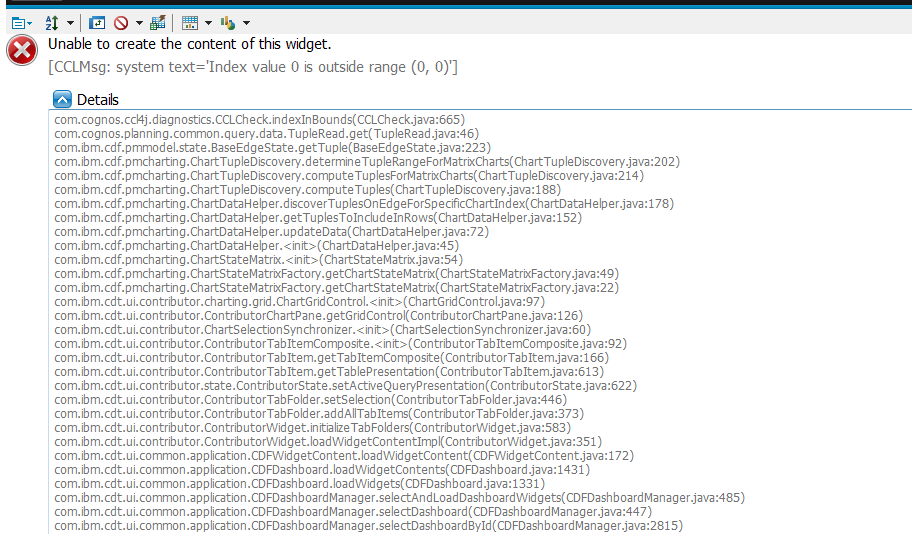Select the getTabItemComposite stack line

332,357
